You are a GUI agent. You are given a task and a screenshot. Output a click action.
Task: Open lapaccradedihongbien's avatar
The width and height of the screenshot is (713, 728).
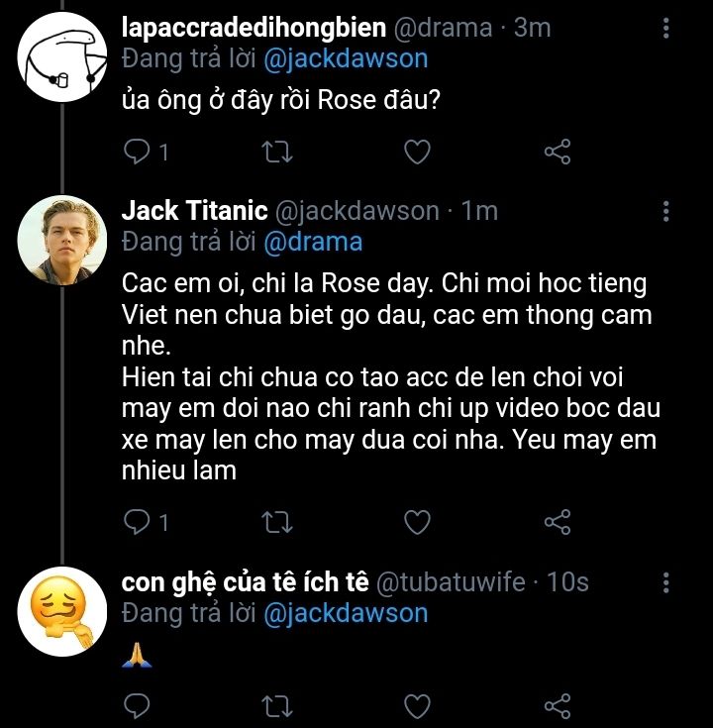[63, 57]
